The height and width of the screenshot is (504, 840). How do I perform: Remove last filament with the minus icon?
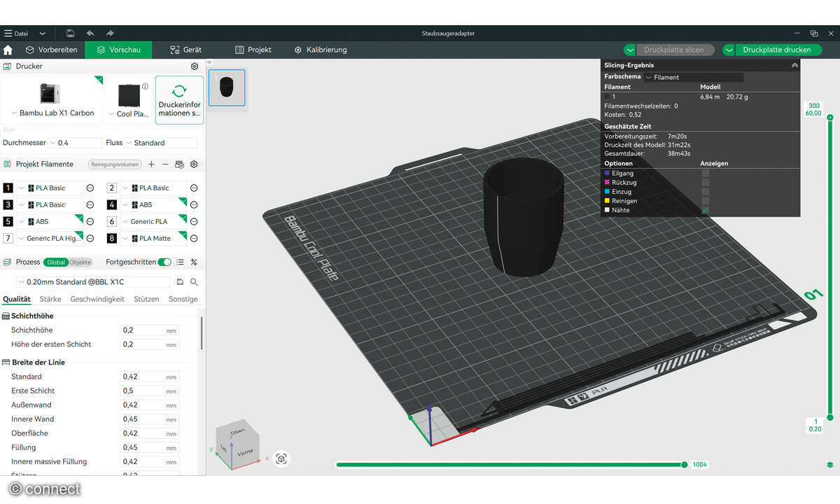tap(165, 164)
